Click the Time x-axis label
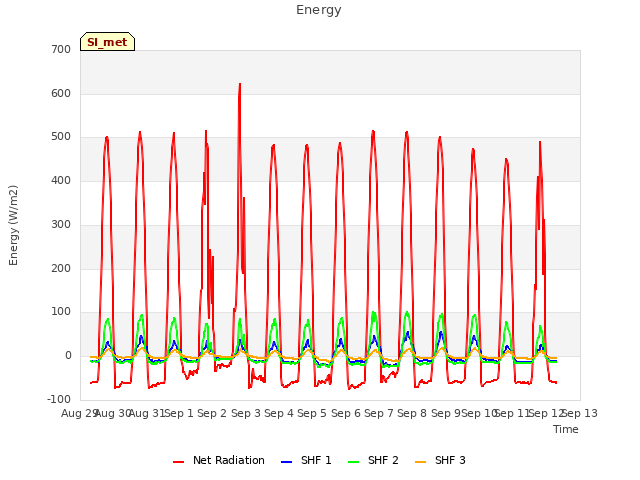Screen dimensions: 640x480 pyautogui.click(x=566, y=429)
